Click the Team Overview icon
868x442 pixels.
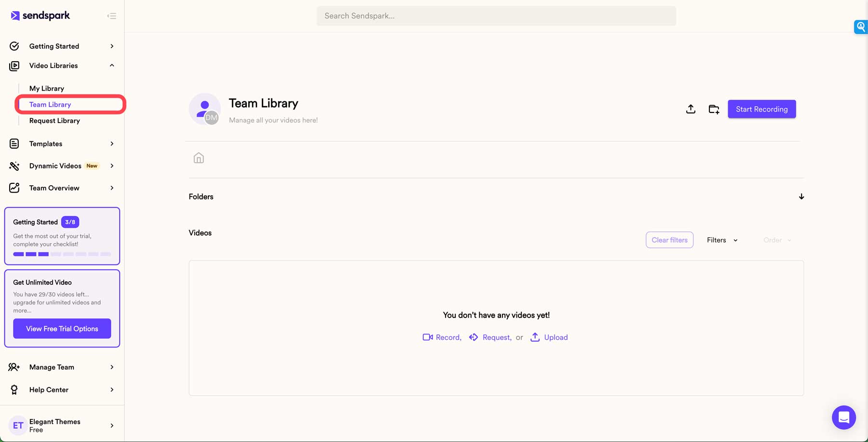(14, 188)
